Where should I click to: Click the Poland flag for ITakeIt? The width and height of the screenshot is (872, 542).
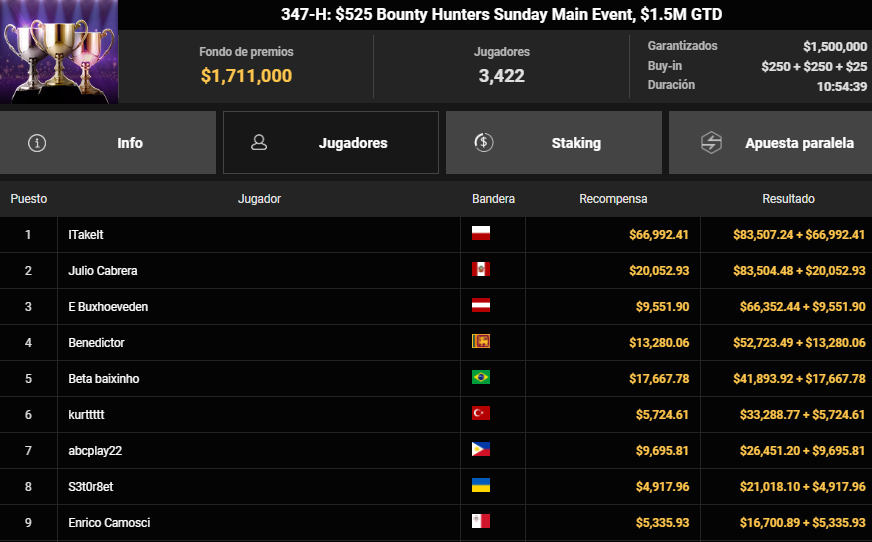(x=480, y=233)
